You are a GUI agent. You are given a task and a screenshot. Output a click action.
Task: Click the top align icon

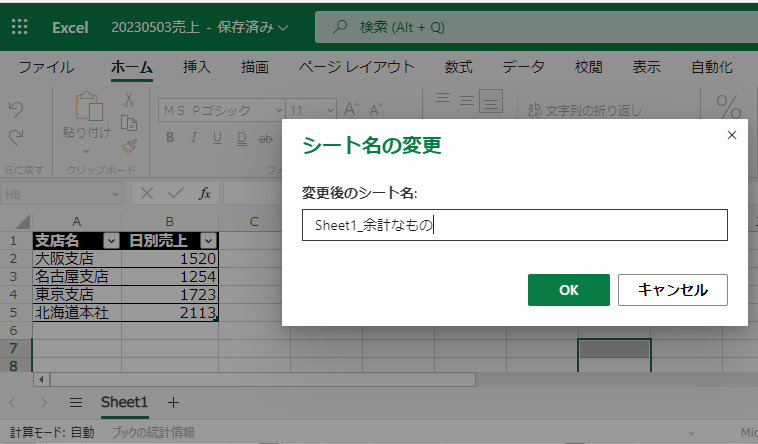(x=443, y=99)
